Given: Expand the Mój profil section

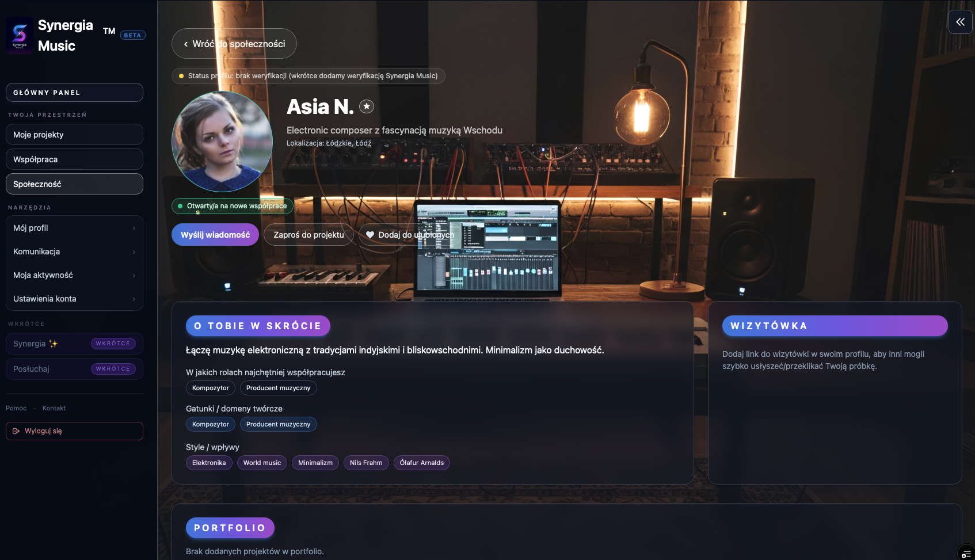Looking at the screenshot, I should click(x=74, y=228).
